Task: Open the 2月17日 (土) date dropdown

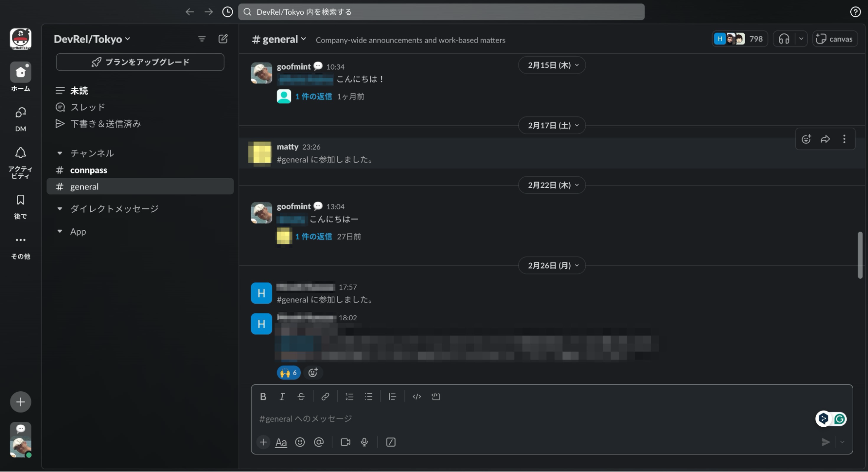Action: click(x=552, y=126)
